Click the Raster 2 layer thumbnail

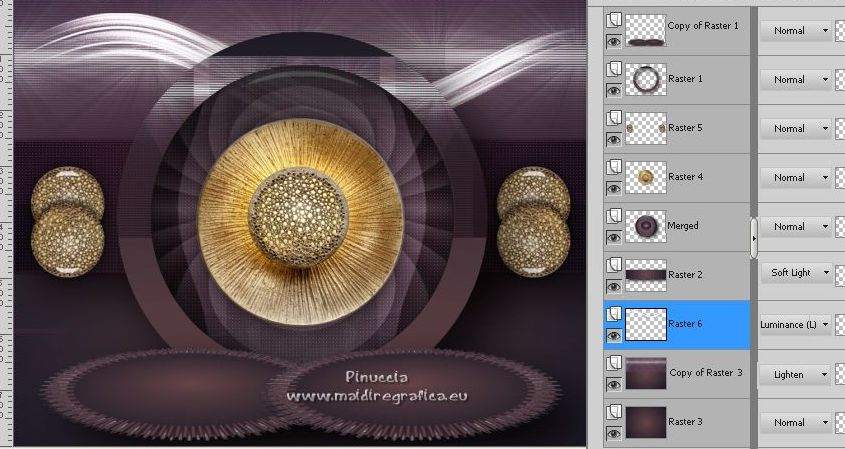645,275
